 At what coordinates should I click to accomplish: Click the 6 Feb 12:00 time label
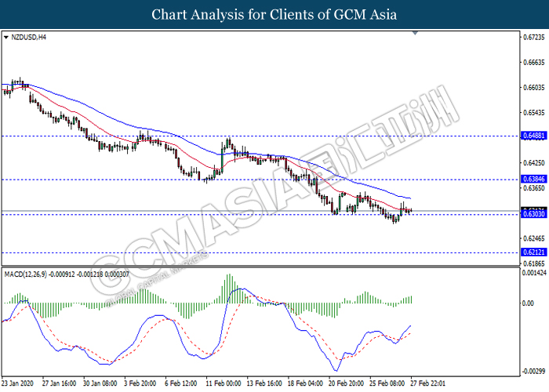[x=181, y=383]
